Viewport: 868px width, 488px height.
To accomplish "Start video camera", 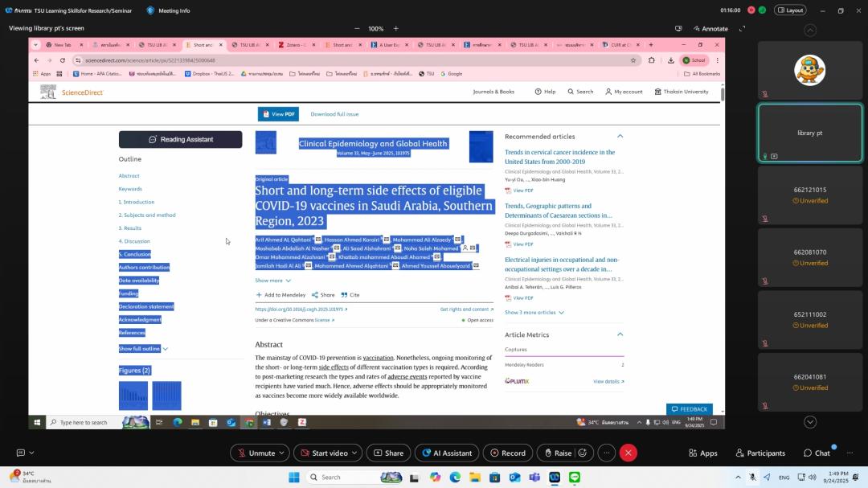I will tap(323, 453).
